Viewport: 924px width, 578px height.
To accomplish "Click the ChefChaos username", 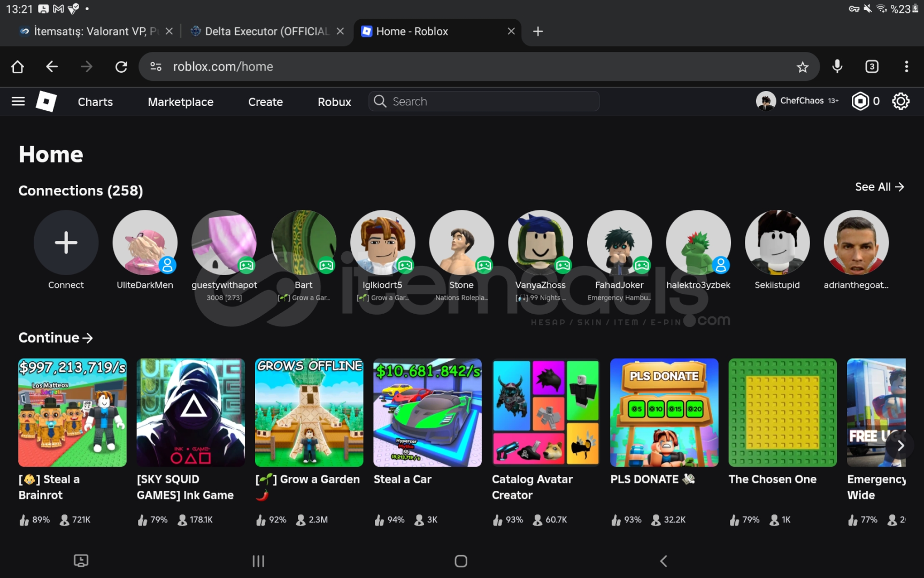I will 802,101.
